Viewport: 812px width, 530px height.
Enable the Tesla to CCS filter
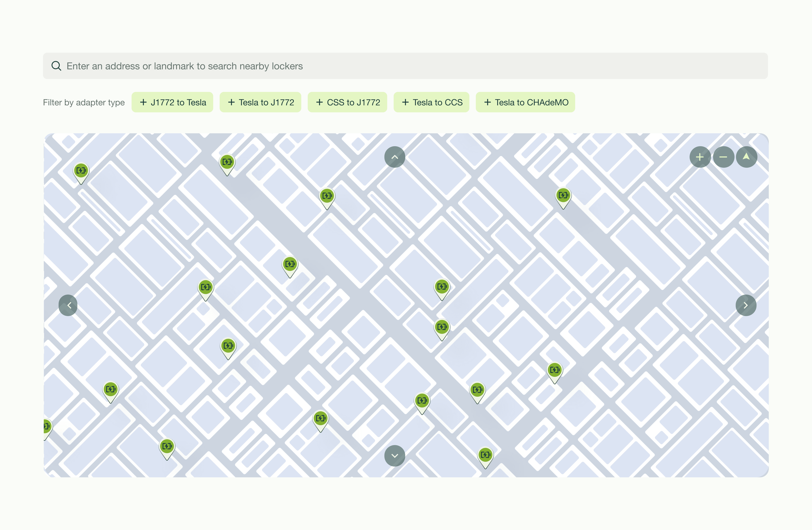point(432,102)
